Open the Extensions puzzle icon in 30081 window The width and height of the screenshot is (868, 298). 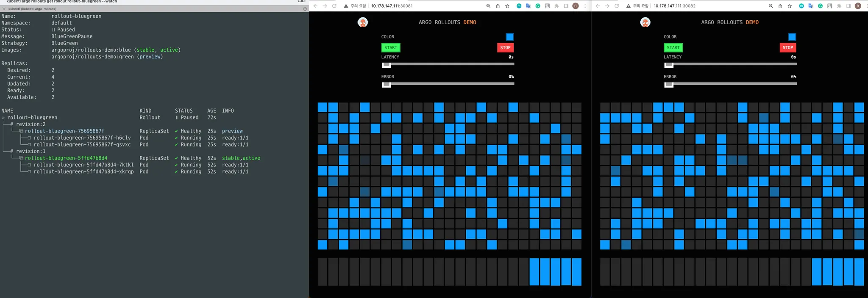(556, 6)
